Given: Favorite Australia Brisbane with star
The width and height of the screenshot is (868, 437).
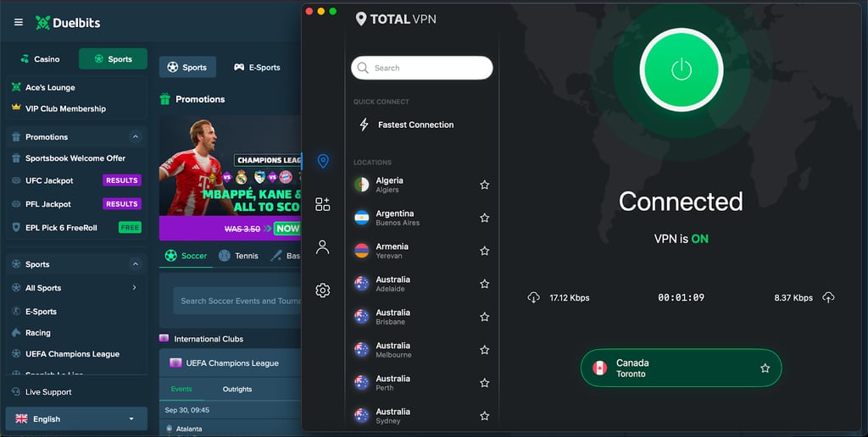Looking at the screenshot, I should point(484,317).
